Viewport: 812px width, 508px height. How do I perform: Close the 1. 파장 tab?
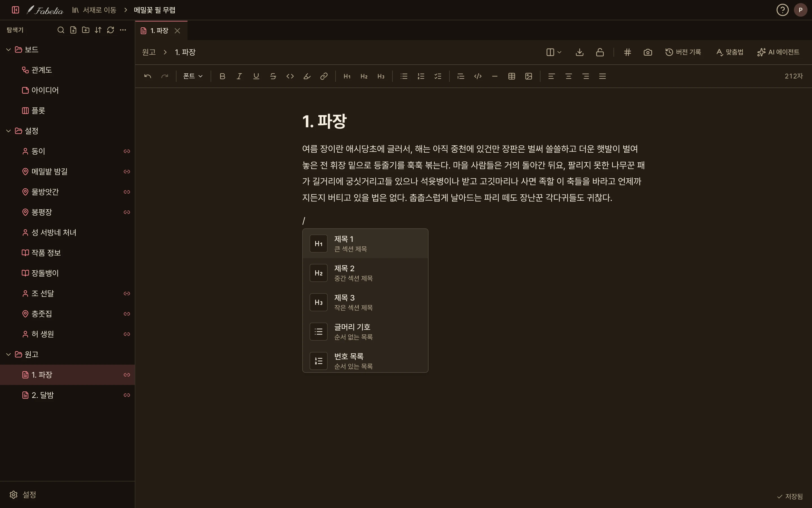(178, 30)
